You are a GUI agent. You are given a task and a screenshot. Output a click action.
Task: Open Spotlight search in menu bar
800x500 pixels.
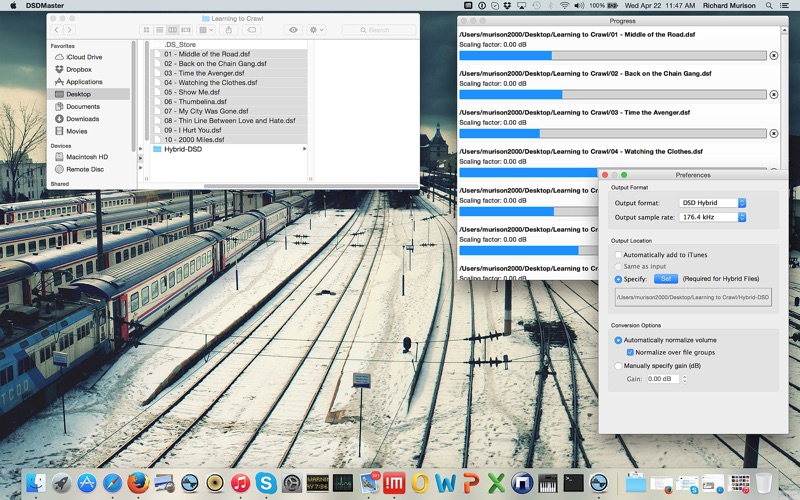click(x=769, y=6)
